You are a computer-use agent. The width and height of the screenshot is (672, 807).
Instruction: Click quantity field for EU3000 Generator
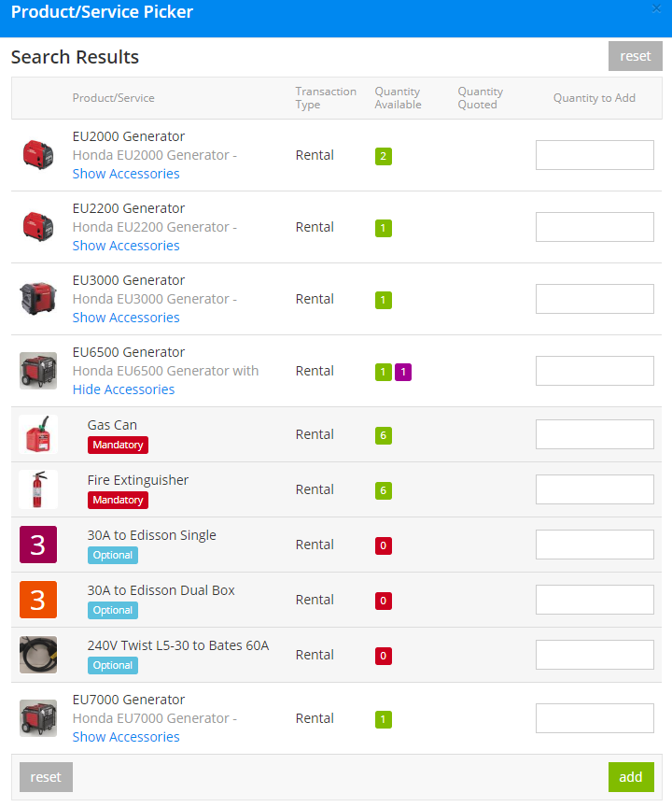coord(595,299)
